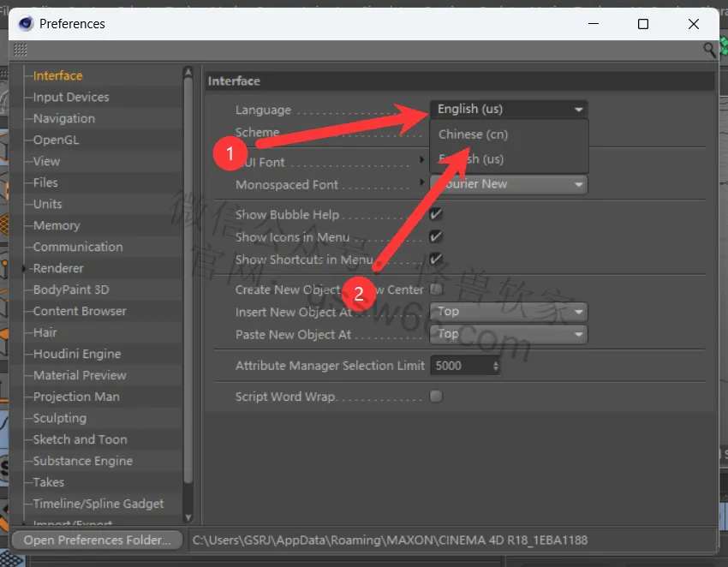
Task: Select Interface category in sidebar
Action: point(57,75)
